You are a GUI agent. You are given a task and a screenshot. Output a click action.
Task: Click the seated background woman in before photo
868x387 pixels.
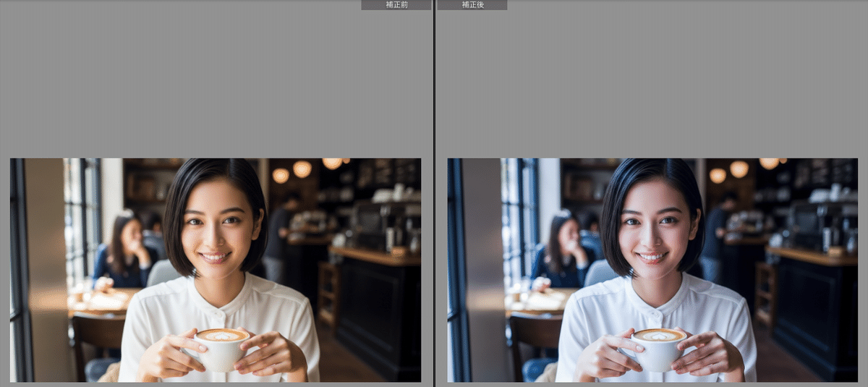(125, 250)
